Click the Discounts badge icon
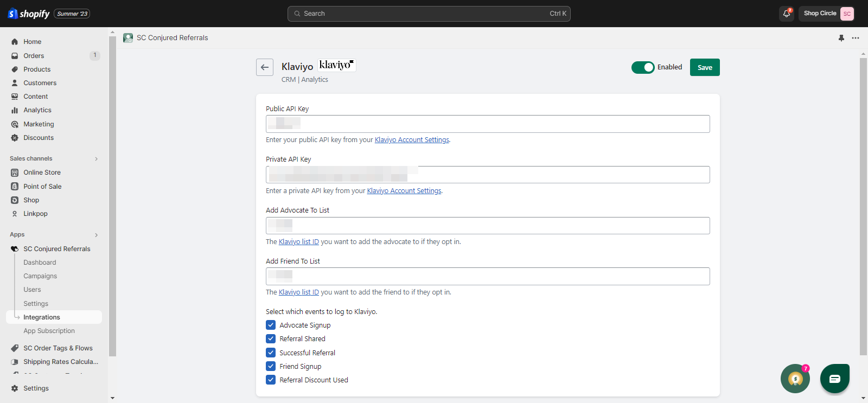 (15, 138)
